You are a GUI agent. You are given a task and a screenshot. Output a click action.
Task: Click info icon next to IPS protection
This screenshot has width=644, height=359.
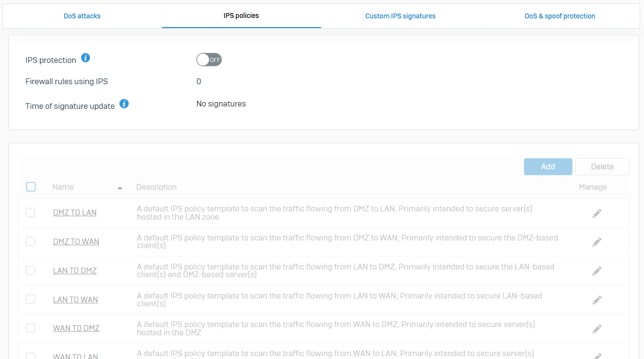coord(86,58)
